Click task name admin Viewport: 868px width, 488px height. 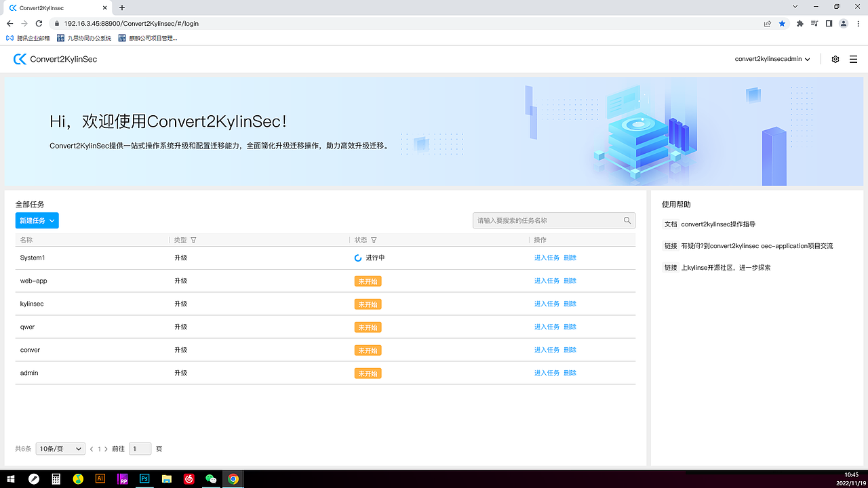tap(29, 373)
